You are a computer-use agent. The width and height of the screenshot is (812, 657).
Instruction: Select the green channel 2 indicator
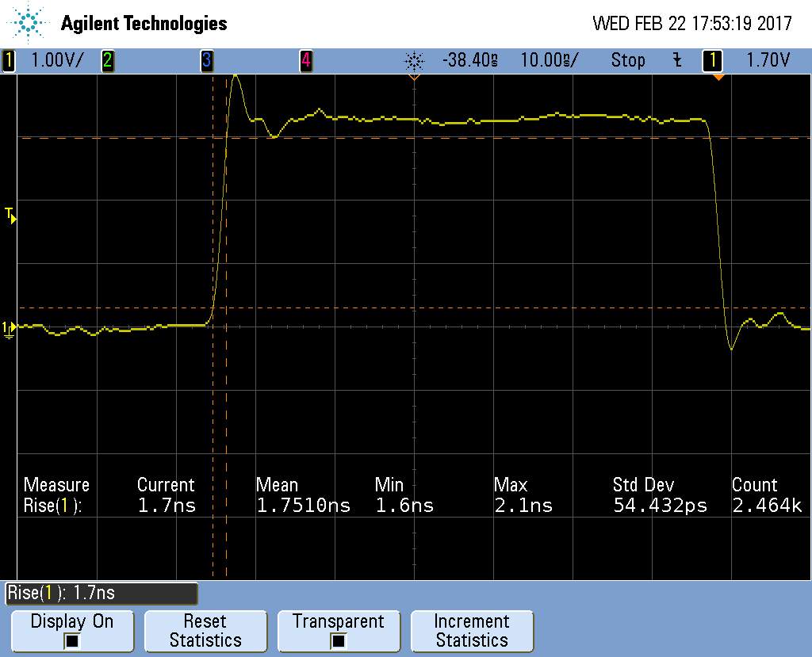(107, 60)
